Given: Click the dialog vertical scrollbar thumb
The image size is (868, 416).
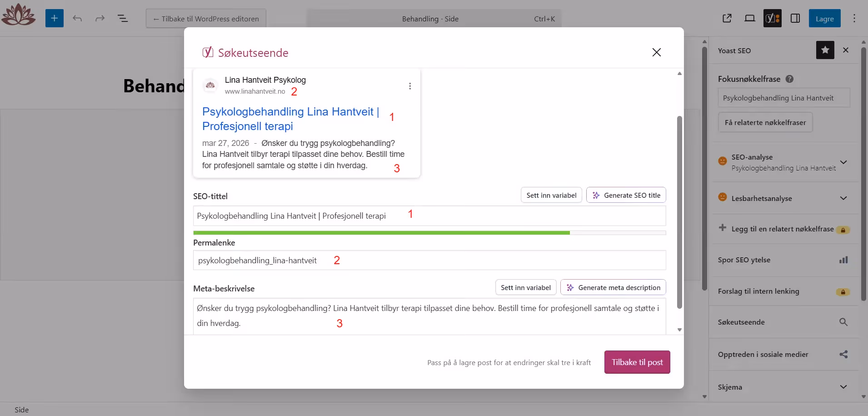Looking at the screenshot, I should pos(679,212).
